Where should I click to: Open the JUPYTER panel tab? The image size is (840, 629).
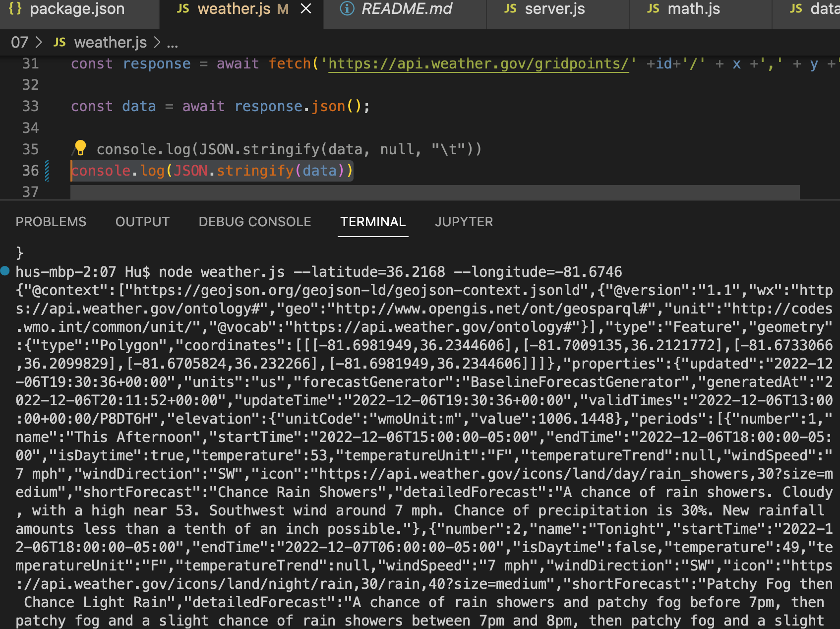[x=464, y=222]
